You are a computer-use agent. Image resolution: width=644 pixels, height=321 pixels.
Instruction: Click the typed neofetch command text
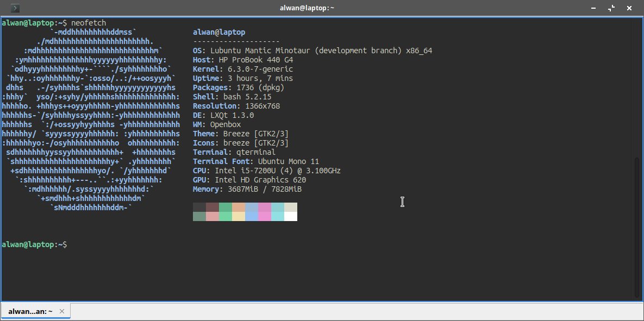(89, 23)
